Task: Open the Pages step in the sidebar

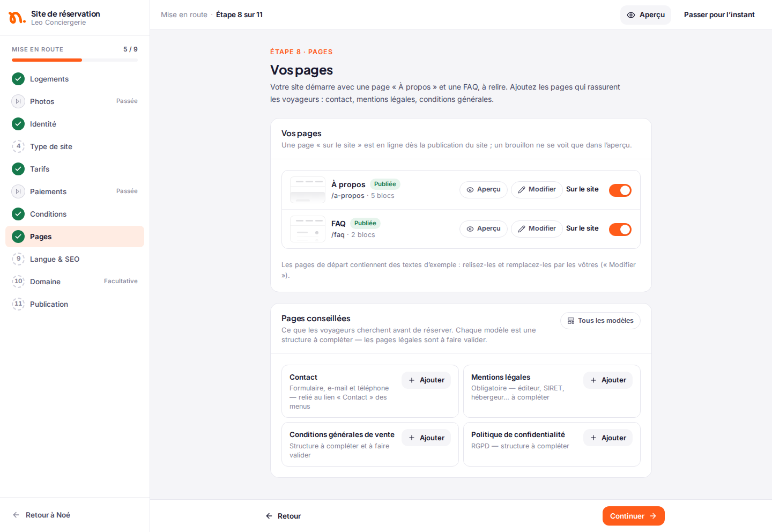Action: (x=75, y=237)
